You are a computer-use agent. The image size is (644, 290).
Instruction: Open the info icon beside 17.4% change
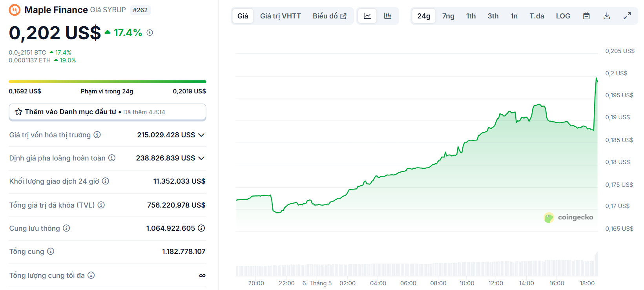[x=150, y=33]
